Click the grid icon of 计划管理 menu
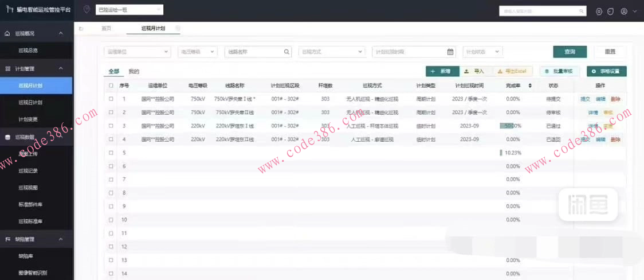Screen dimensions: 644x280 [7, 68]
